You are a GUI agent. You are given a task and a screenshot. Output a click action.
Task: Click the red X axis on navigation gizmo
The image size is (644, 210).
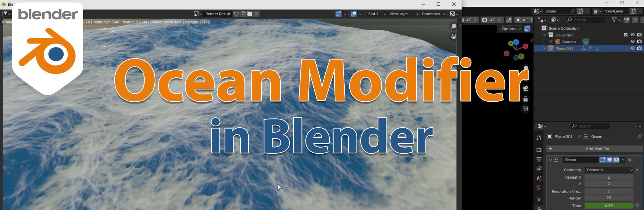525,46
